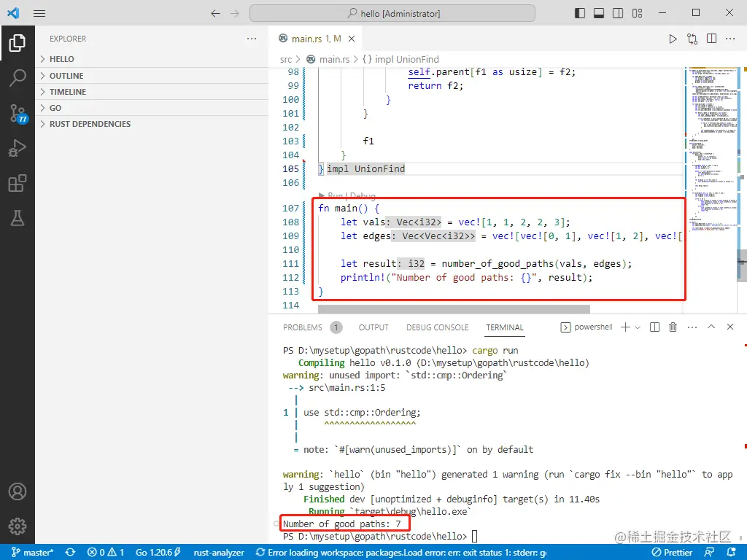Open the Search view icon
Viewport: 747px width, 560px height.
tap(18, 77)
